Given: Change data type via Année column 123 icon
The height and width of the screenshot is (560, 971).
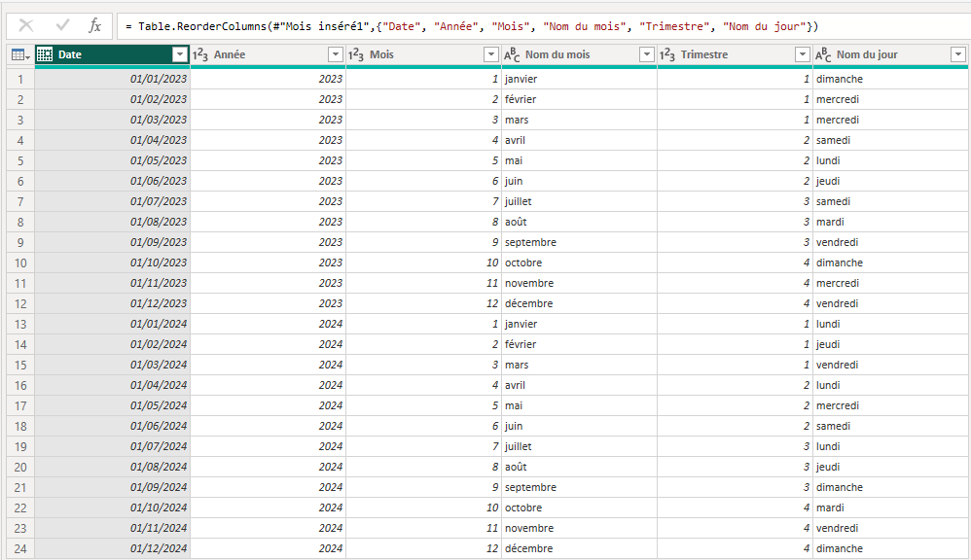Looking at the screenshot, I should point(200,55).
